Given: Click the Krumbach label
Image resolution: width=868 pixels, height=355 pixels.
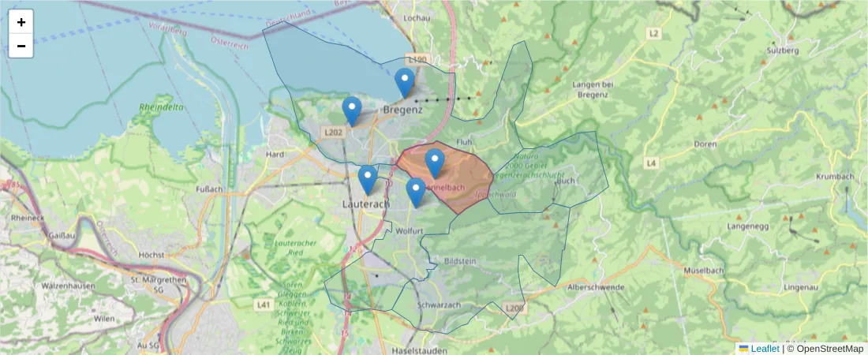Looking at the screenshot, I should (835, 177).
